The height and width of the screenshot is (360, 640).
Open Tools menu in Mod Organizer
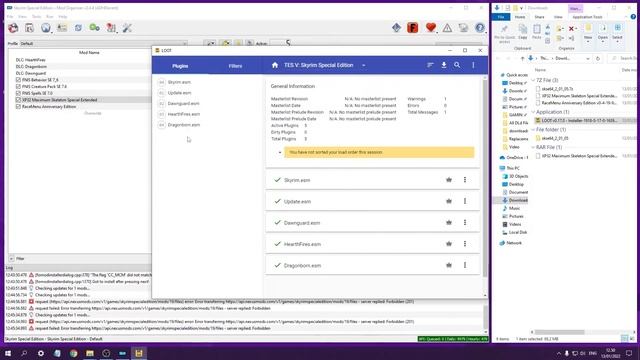tap(37, 17)
